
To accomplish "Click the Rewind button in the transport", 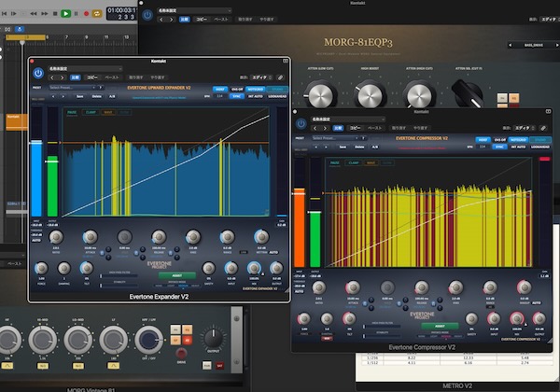I will (34, 14).
